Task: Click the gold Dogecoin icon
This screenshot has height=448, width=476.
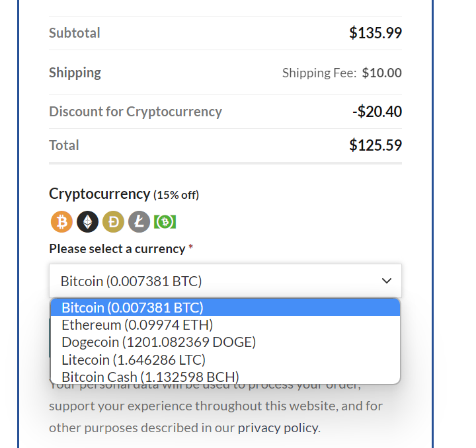Action: (113, 222)
